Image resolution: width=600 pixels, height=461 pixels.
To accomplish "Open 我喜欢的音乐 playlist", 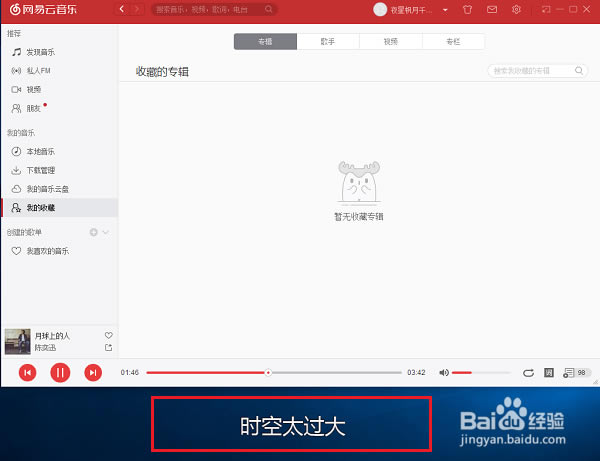I will [x=59, y=251].
